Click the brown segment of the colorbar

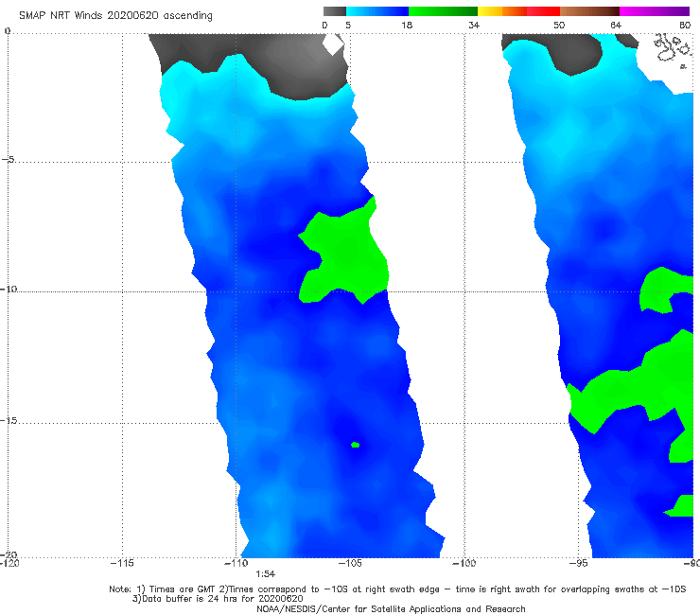coord(589,11)
